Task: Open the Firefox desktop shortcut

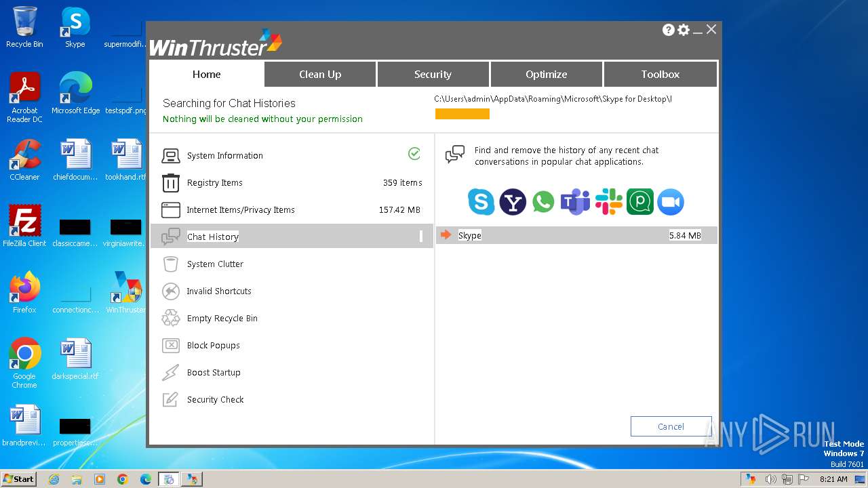Action: click(24, 293)
